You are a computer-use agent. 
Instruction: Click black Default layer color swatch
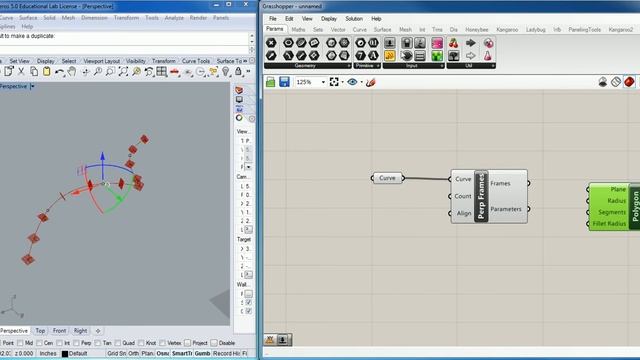coord(64,354)
